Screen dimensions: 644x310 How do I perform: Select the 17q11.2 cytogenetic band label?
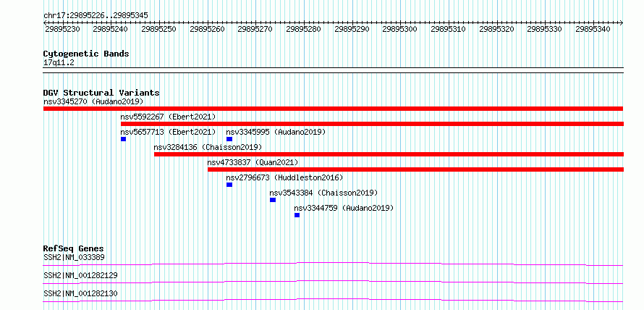click(59, 63)
